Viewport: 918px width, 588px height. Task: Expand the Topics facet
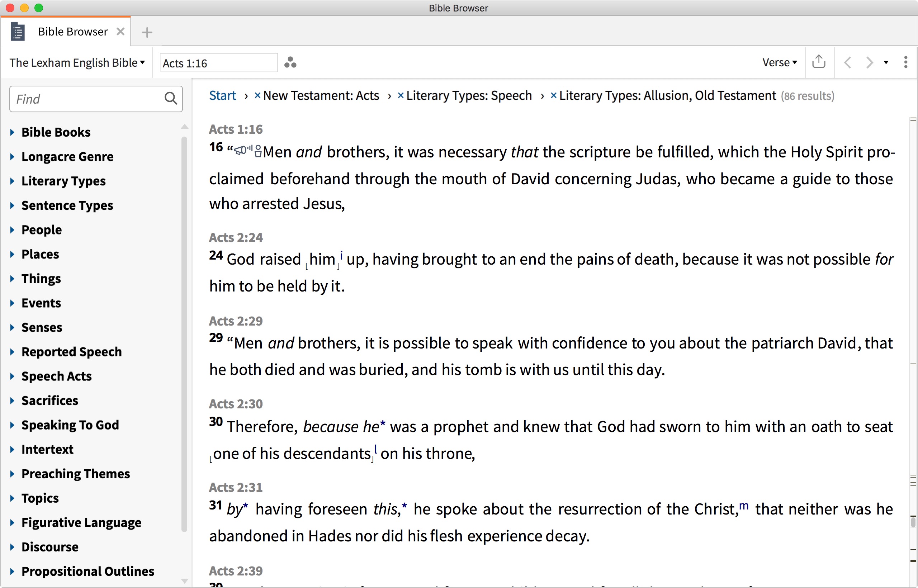point(12,498)
